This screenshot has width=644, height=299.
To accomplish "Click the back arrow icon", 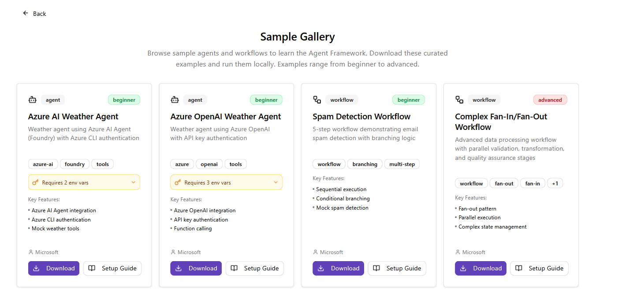I will pos(26,13).
